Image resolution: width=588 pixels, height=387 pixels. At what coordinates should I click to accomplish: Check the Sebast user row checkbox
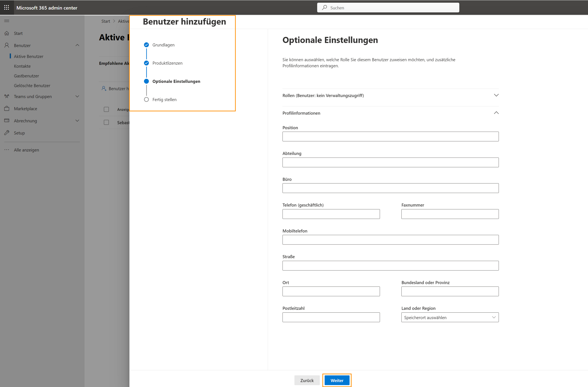coord(106,122)
